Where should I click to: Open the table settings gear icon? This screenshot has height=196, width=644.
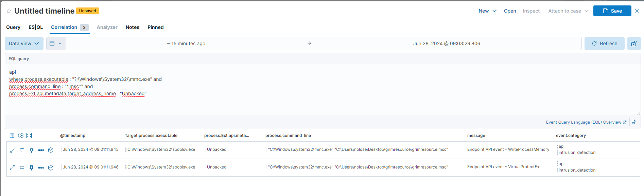[21, 136]
